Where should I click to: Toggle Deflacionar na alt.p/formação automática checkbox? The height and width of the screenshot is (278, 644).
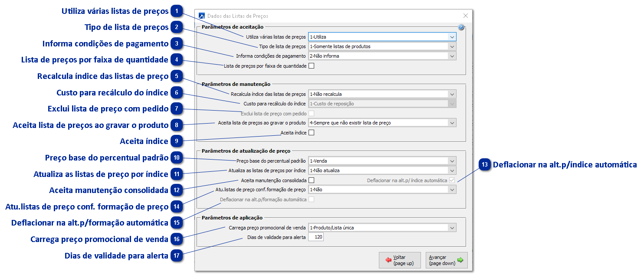tap(311, 200)
